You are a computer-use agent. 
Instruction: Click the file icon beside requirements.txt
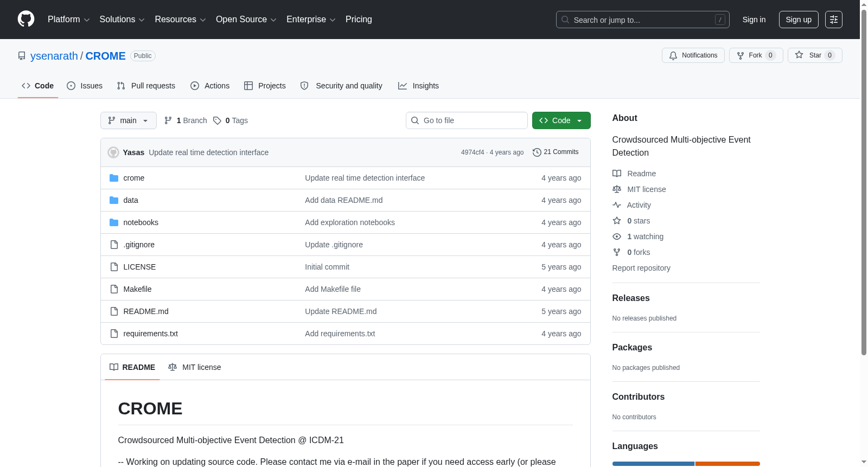[114, 334]
